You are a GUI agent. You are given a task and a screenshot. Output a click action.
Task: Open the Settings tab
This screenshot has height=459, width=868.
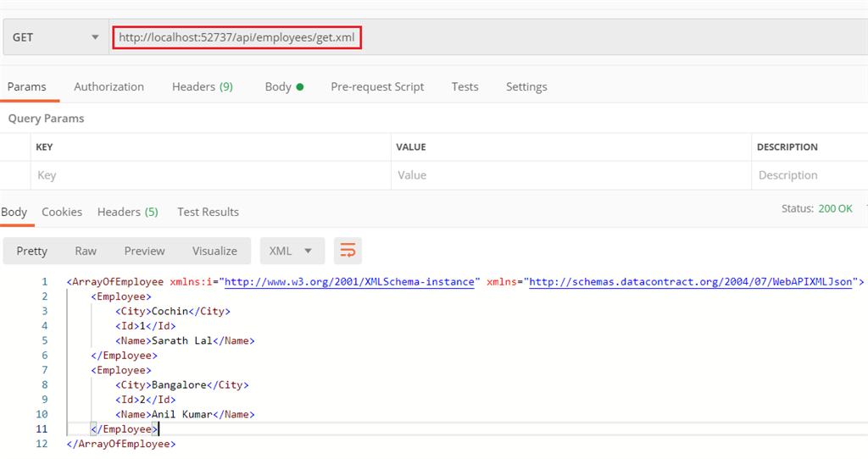click(526, 86)
